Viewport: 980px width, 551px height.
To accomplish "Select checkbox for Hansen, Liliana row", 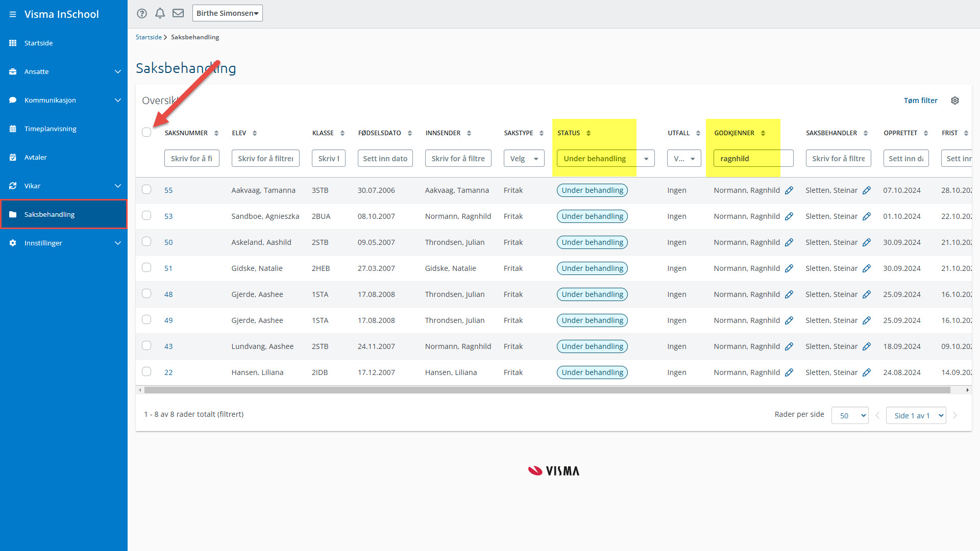I will [x=146, y=372].
